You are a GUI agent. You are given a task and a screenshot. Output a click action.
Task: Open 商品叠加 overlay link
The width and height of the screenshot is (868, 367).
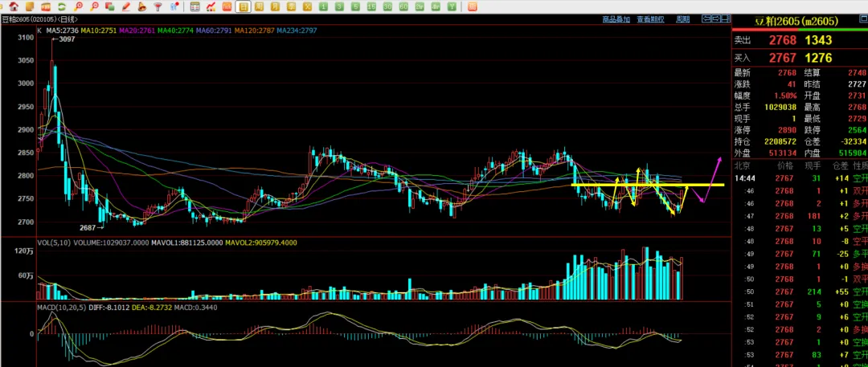point(616,19)
